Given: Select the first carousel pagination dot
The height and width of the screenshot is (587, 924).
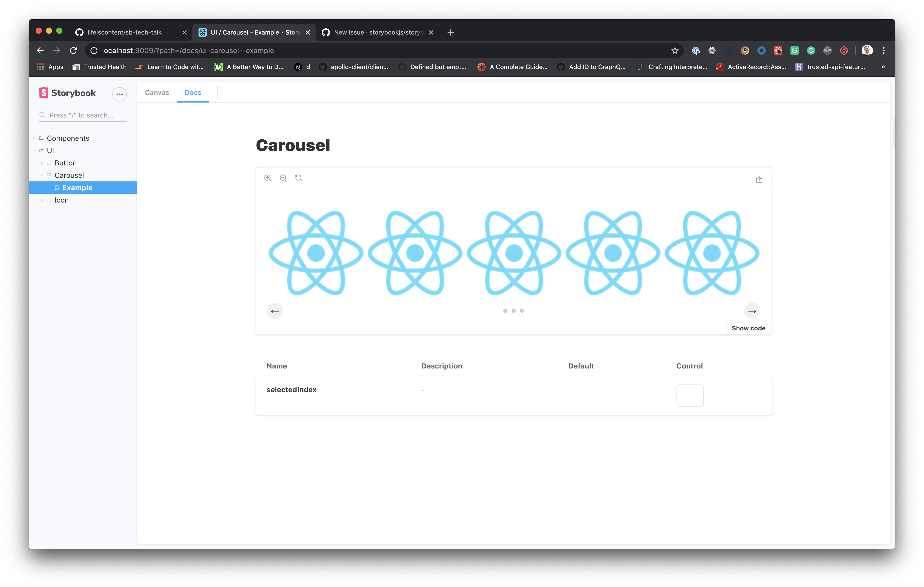Looking at the screenshot, I should point(505,311).
